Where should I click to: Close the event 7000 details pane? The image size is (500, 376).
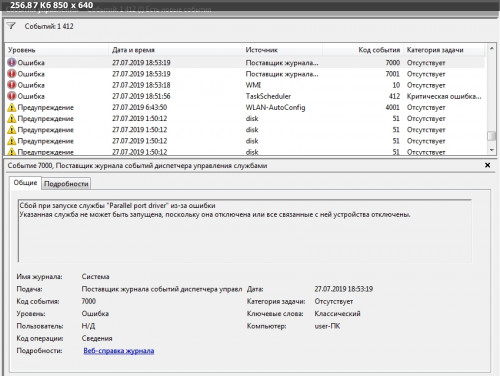tap(487, 165)
